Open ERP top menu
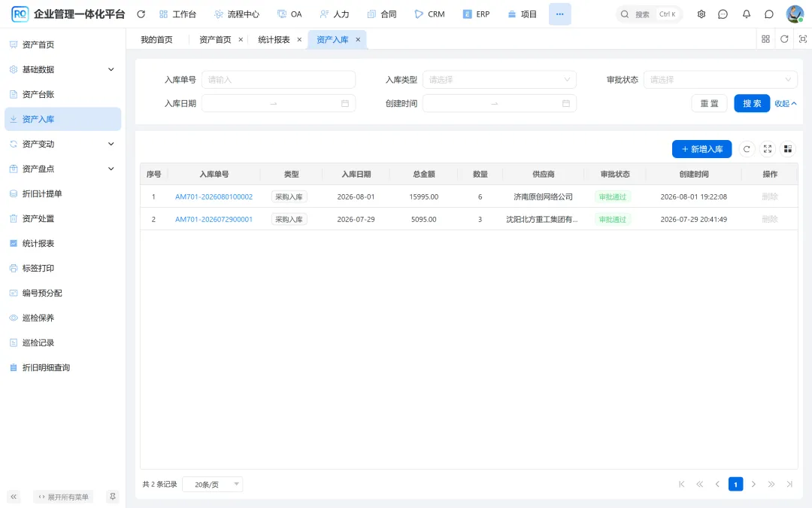This screenshot has width=812, height=508. tap(477, 14)
